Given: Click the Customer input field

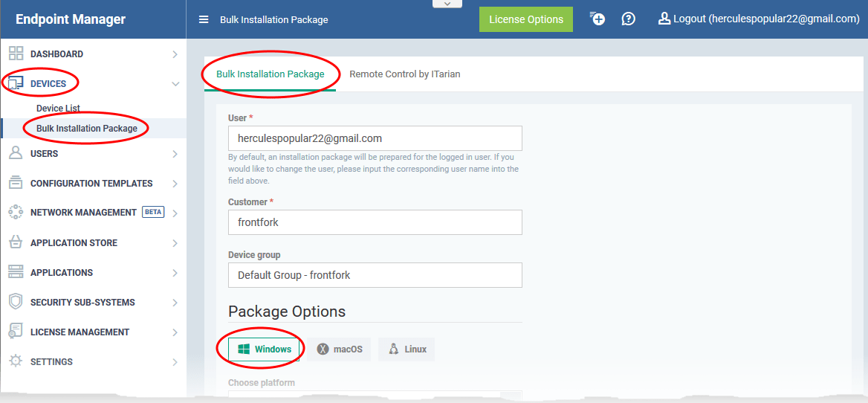Looking at the screenshot, I should [375, 222].
